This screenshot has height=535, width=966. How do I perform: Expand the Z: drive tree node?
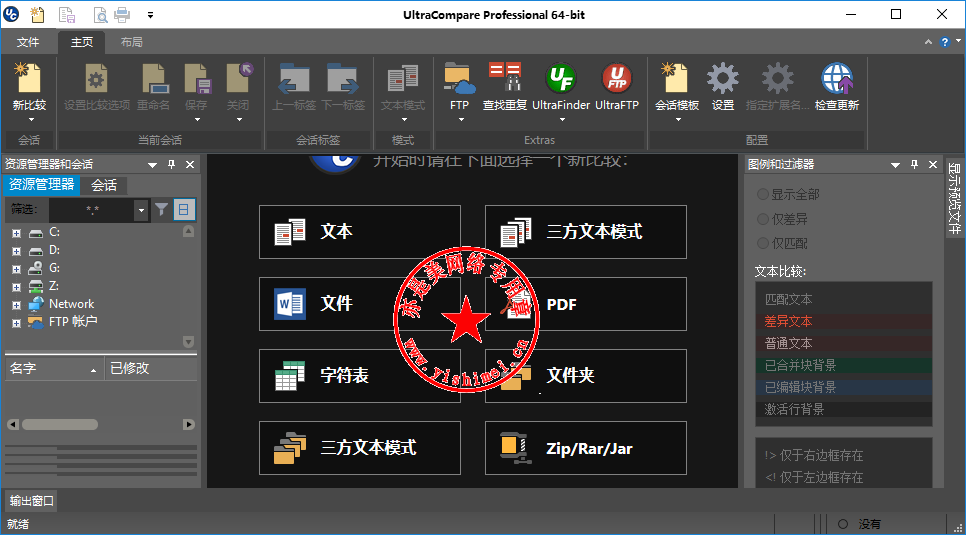(x=17, y=287)
